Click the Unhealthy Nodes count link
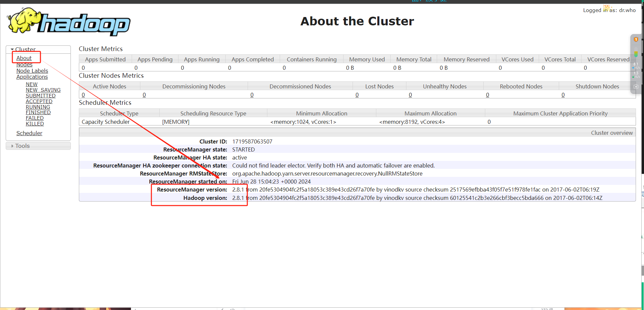This screenshot has width=644, height=310. pyautogui.click(x=410, y=95)
